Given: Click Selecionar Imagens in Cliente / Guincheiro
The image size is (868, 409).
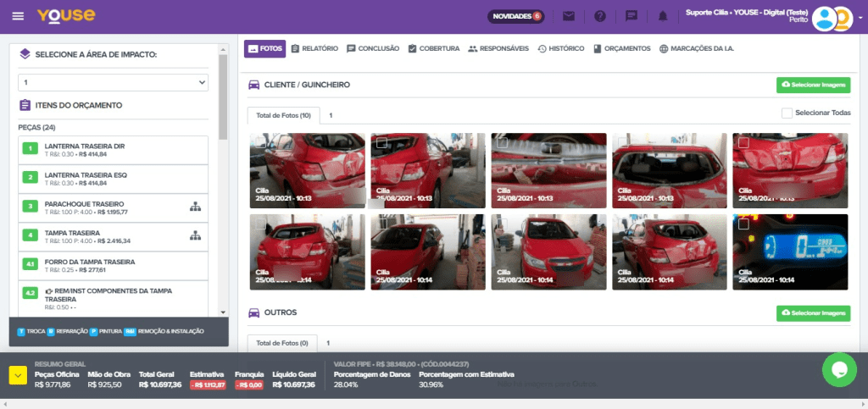Looking at the screenshot, I should 813,86.
